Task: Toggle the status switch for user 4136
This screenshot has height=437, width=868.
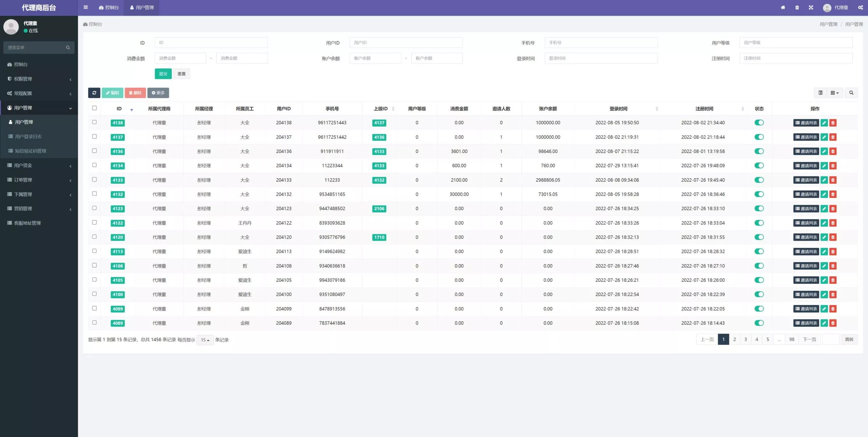Action: click(759, 151)
